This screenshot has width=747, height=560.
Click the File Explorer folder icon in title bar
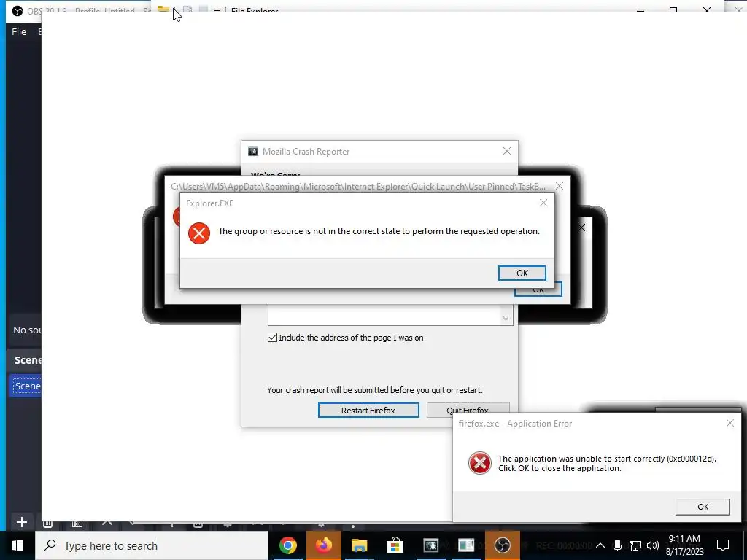163,9
